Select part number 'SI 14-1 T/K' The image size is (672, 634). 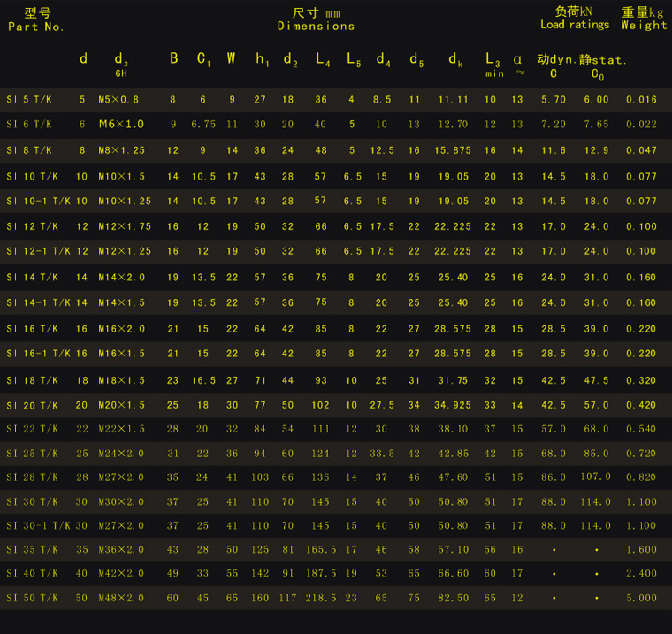click(38, 302)
